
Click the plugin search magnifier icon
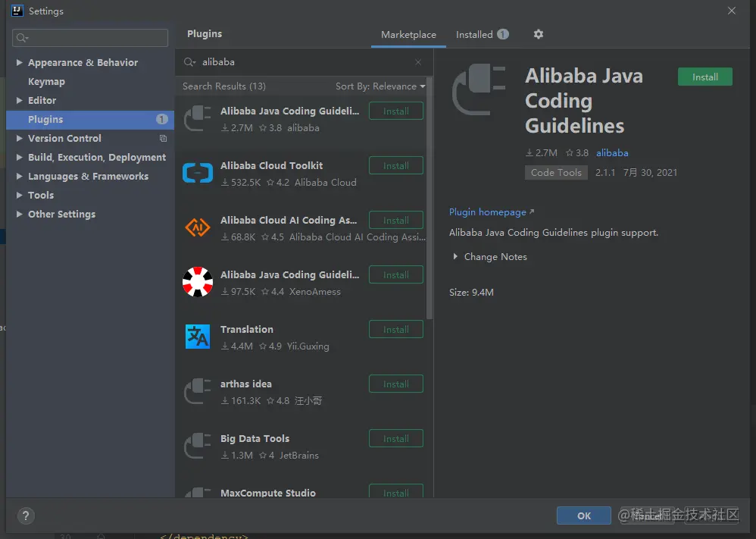(x=189, y=62)
